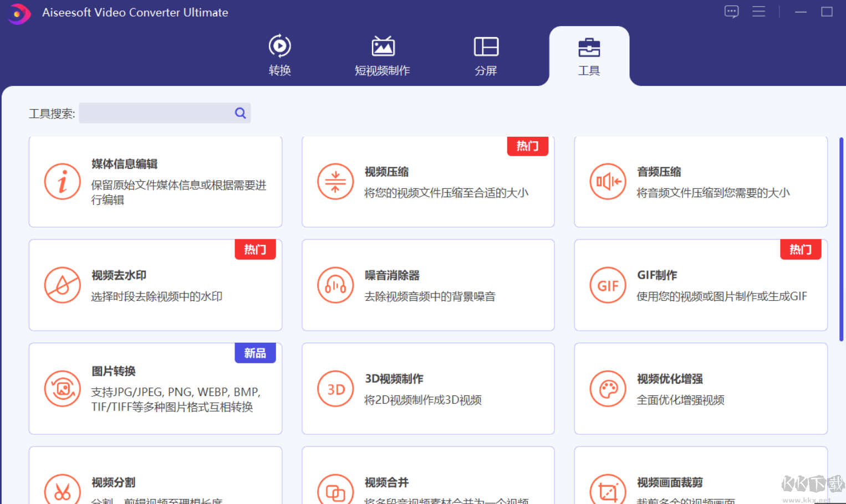This screenshot has height=504, width=846.
Task: Open the 视频压缩 video compressor tool
Action: coord(428,182)
